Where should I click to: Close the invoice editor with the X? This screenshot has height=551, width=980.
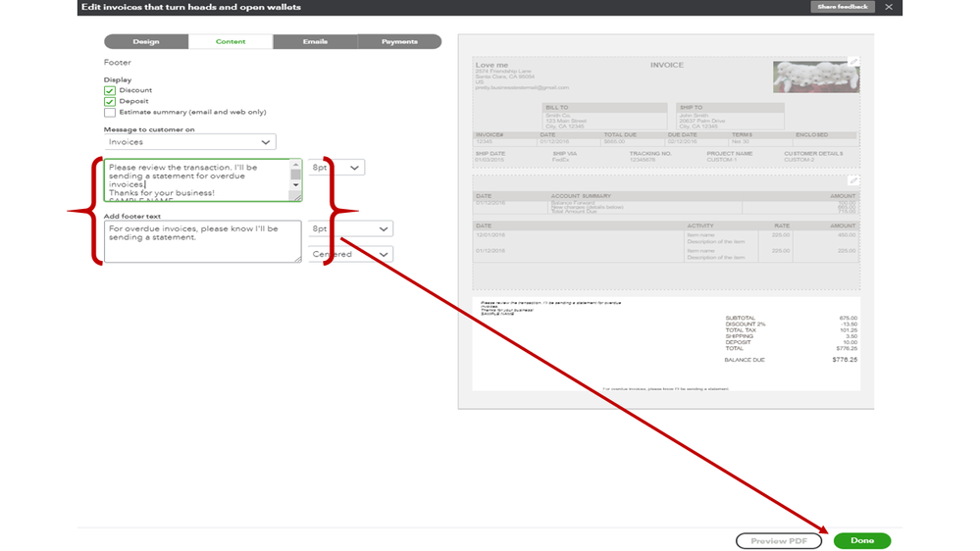(889, 7)
